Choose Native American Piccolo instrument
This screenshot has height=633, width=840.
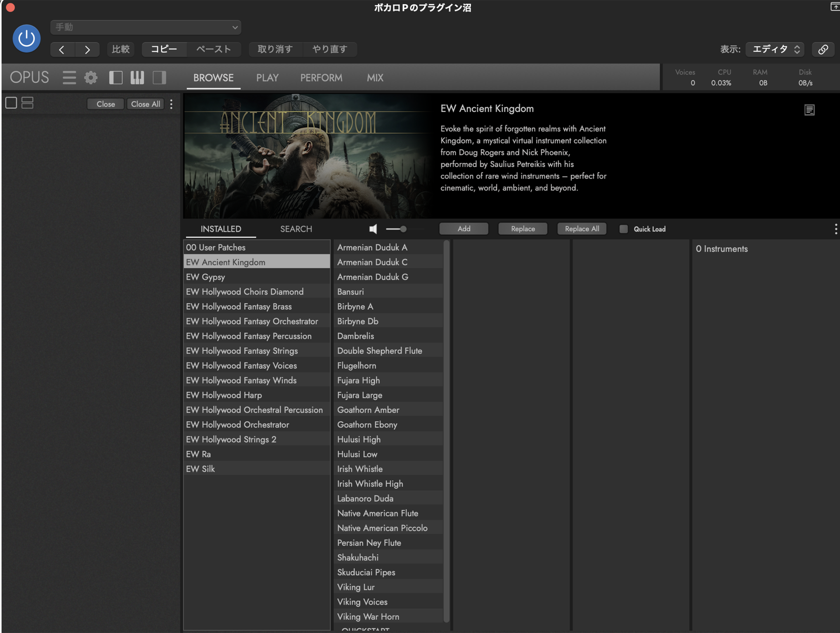tap(388, 528)
